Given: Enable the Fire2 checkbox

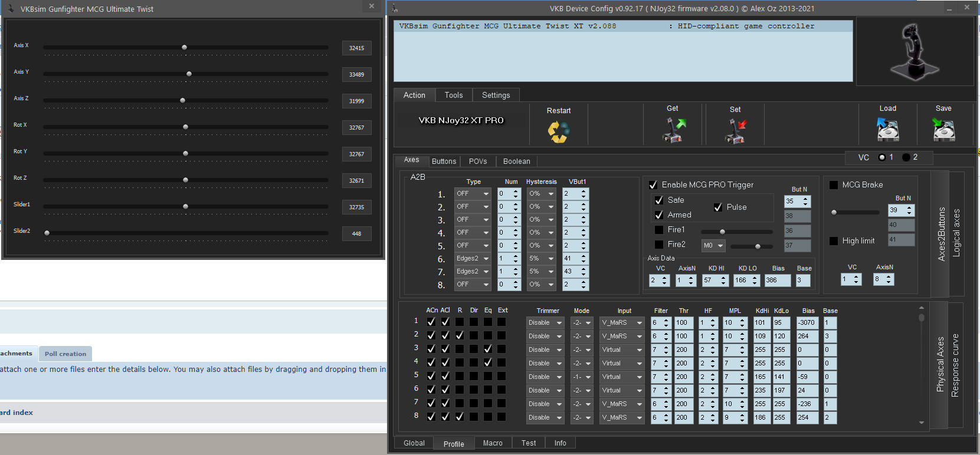Looking at the screenshot, I should 659,245.
